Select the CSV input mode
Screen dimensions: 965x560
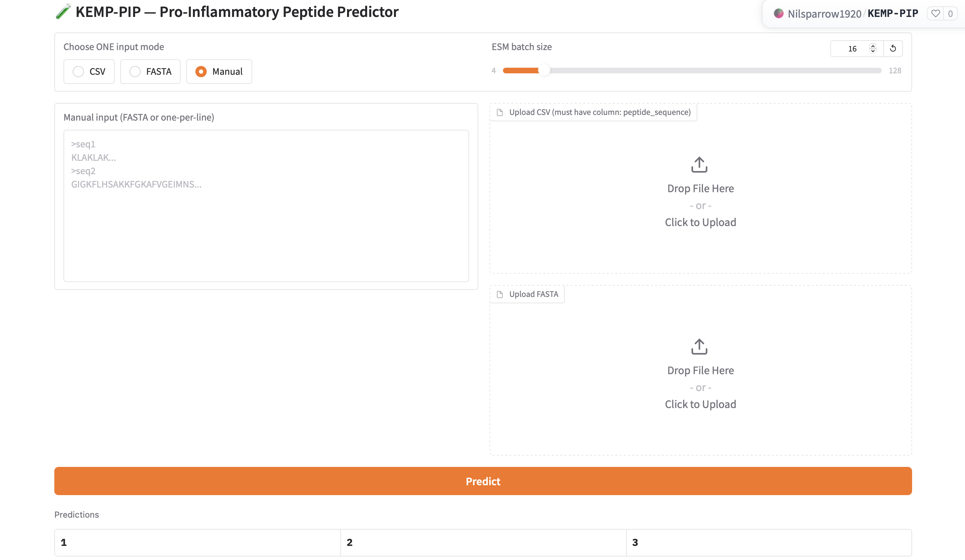(79, 72)
